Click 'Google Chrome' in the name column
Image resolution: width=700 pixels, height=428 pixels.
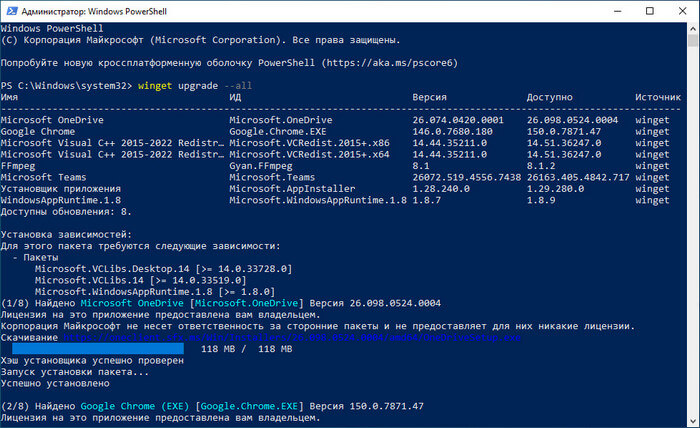(38, 132)
